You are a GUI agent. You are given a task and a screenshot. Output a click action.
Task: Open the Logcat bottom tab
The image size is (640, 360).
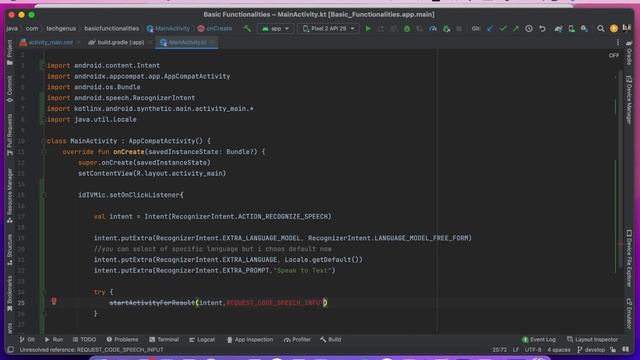tap(202, 340)
